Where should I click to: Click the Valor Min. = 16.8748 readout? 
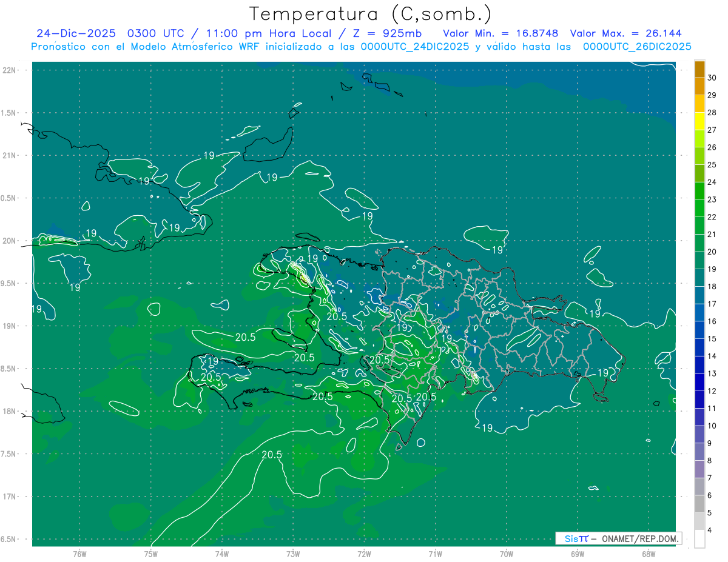click(500, 33)
